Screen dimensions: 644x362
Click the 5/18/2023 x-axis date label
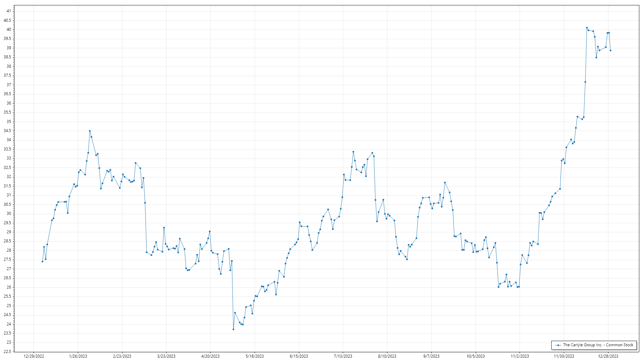click(255, 356)
